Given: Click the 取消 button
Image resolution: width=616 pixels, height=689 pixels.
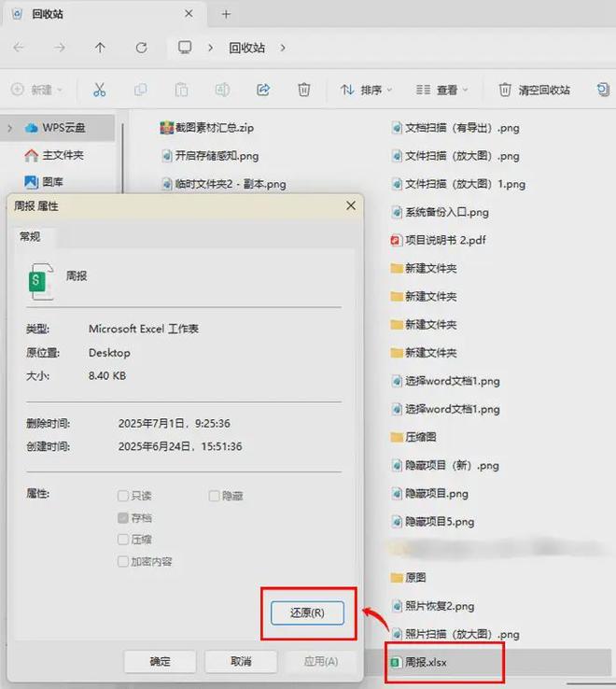Looking at the screenshot, I should (x=241, y=661).
